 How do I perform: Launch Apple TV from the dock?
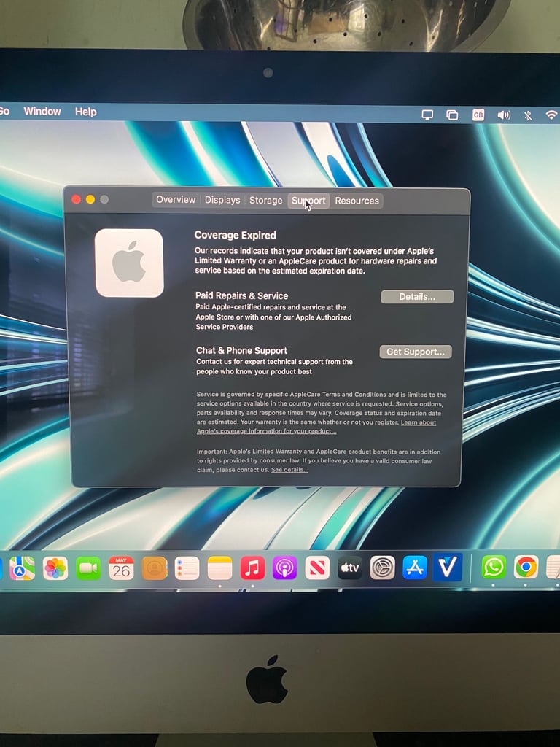(x=349, y=568)
